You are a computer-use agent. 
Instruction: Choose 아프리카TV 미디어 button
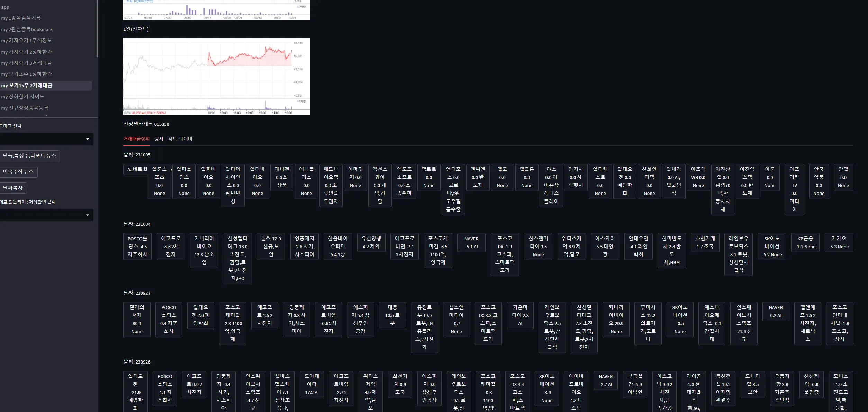[794, 189]
